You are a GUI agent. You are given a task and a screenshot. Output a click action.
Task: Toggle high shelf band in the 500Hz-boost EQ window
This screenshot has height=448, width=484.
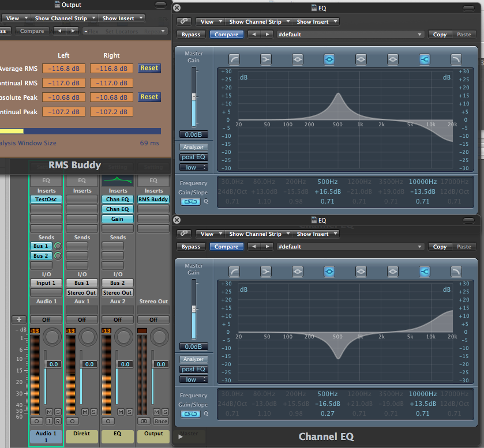tap(425, 59)
